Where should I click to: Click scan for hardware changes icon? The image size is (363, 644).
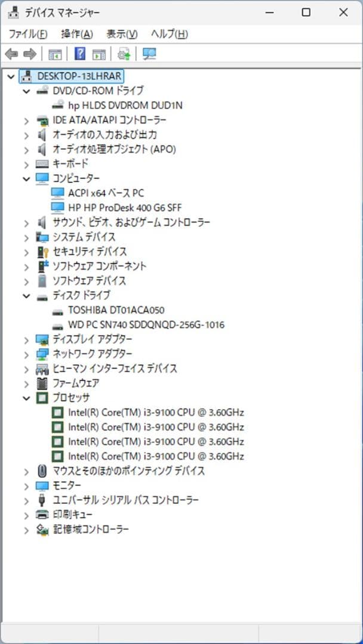pos(149,54)
